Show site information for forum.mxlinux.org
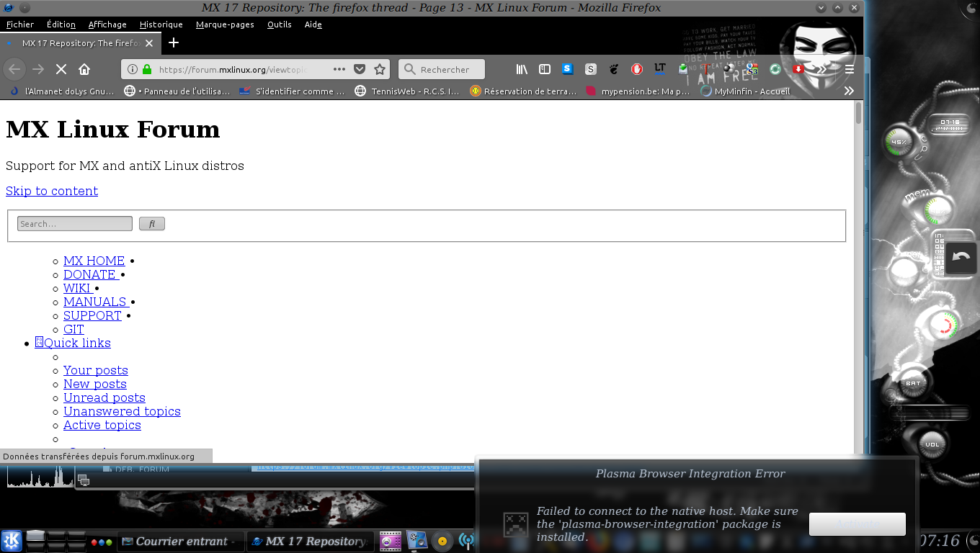The width and height of the screenshot is (980, 553). (133, 70)
